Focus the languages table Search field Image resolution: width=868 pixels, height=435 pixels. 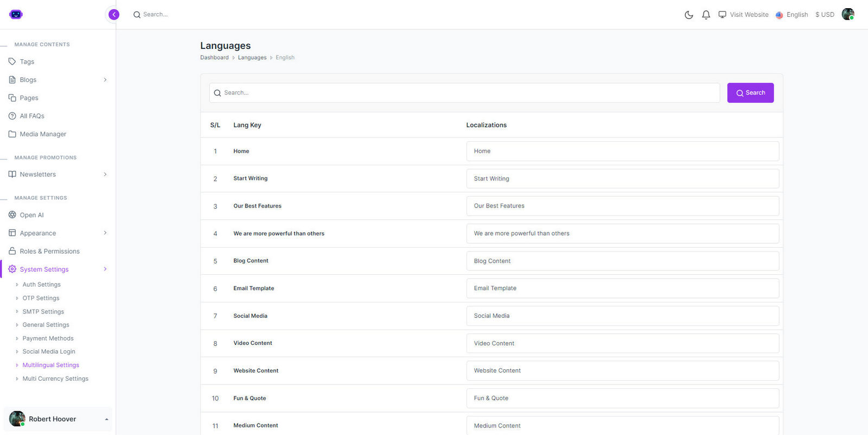(x=465, y=93)
